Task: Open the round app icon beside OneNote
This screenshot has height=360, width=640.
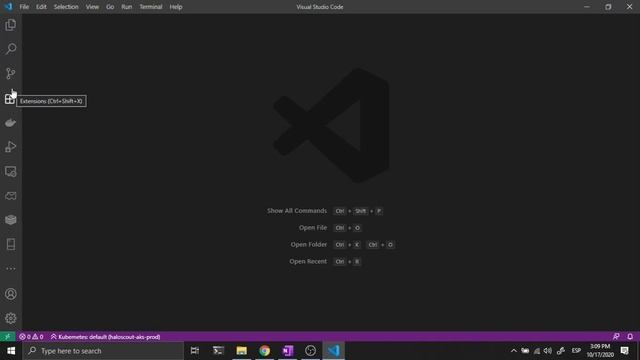Action: (x=311, y=351)
